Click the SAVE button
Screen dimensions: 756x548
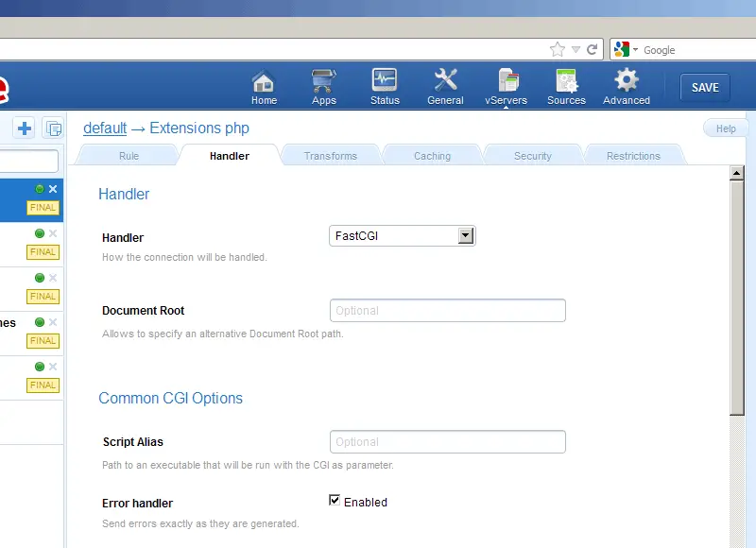(x=705, y=87)
